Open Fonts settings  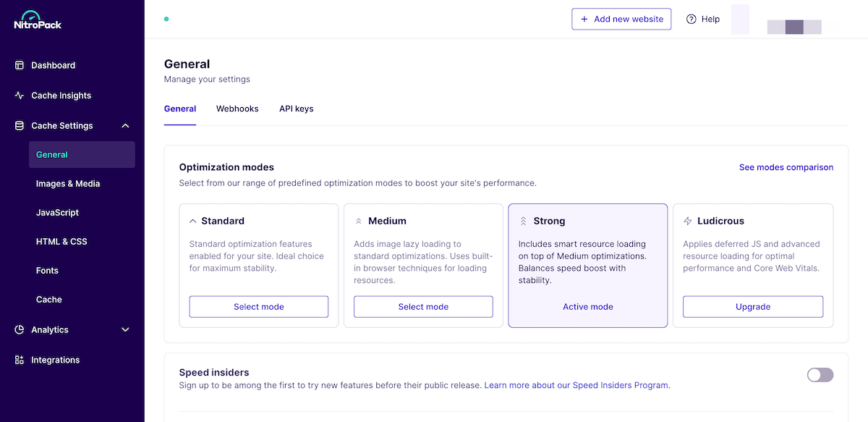[x=47, y=271]
